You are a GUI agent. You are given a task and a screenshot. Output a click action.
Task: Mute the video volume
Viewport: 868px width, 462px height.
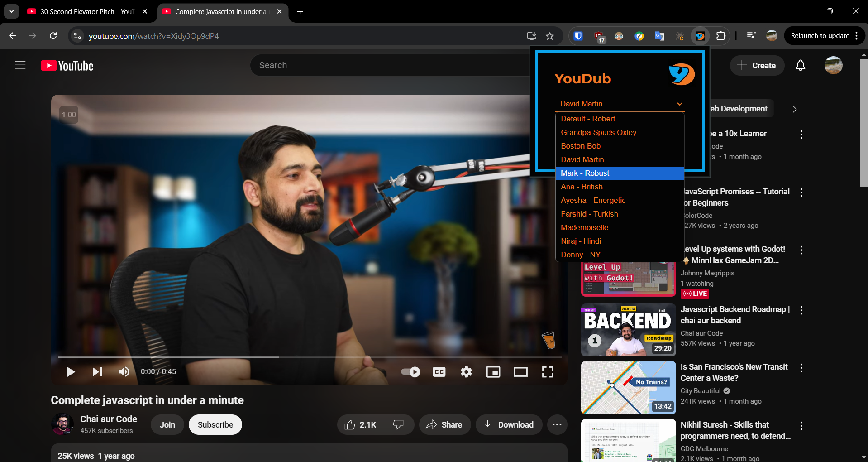coord(124,372)
